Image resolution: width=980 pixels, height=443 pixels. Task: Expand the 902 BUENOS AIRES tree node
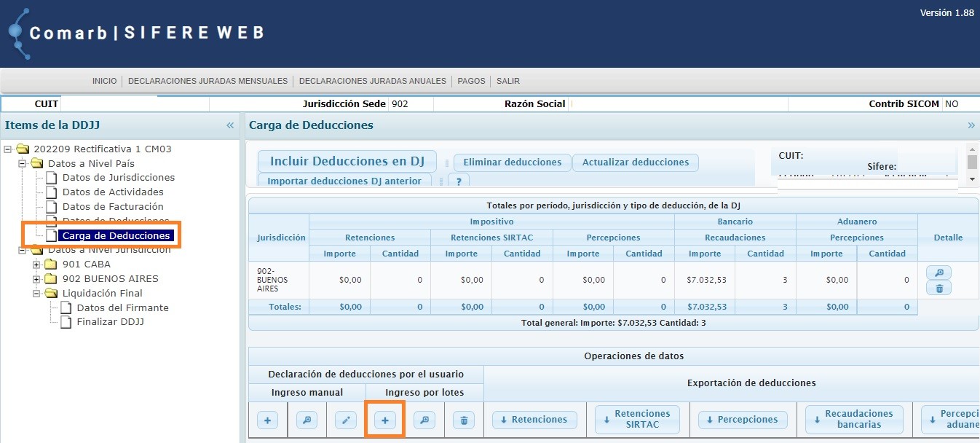[36, 278]
